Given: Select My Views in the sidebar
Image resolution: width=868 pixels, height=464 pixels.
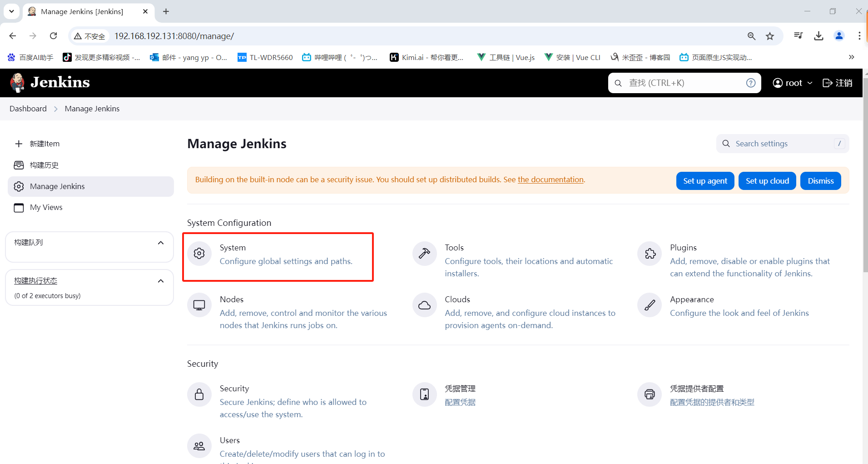Looking at the screenshot, I should (x=46, y=207).
